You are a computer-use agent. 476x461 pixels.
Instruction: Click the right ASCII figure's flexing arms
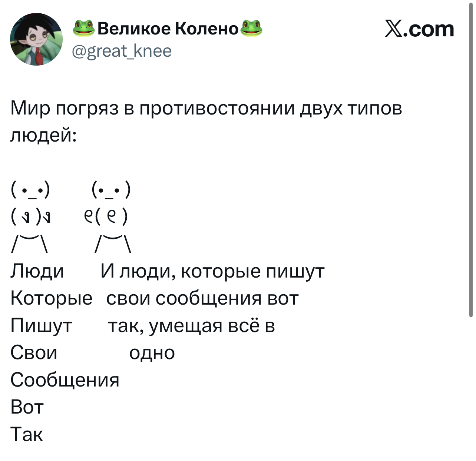[106, 216]
